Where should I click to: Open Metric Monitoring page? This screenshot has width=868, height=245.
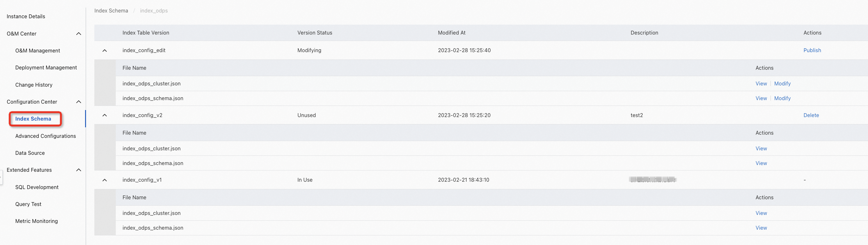point(36,221)
